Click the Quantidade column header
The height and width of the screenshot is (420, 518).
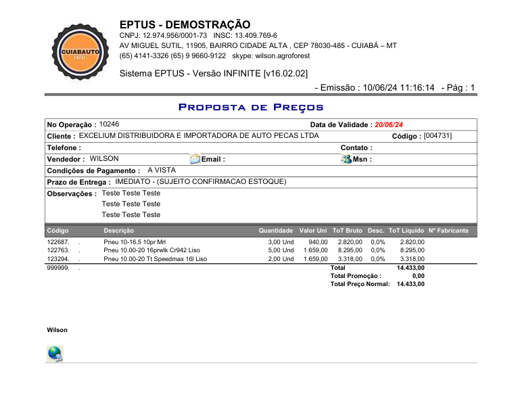tap(275, 231)
